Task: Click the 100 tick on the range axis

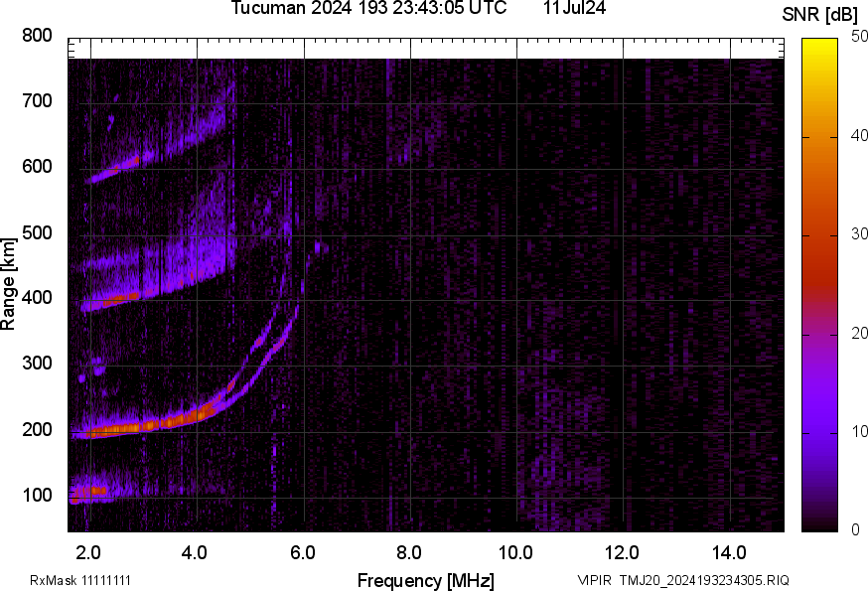Action: point(37,496)
